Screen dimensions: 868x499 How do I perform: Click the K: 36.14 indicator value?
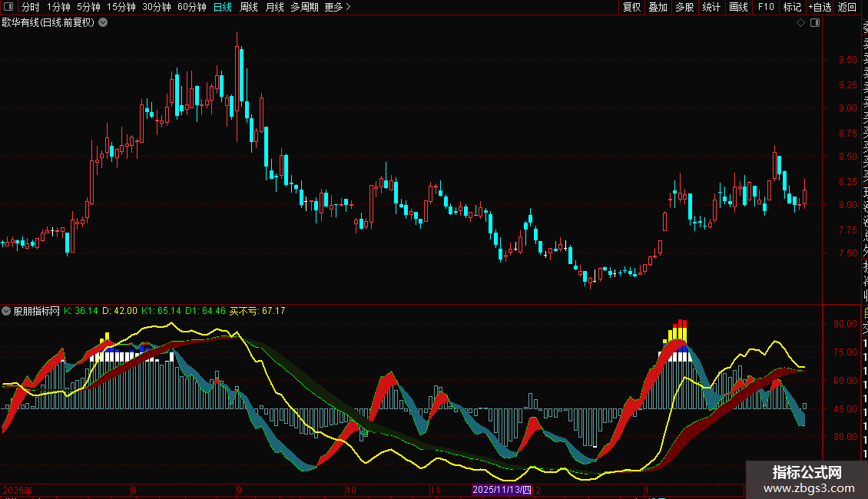tap(81, 311)
